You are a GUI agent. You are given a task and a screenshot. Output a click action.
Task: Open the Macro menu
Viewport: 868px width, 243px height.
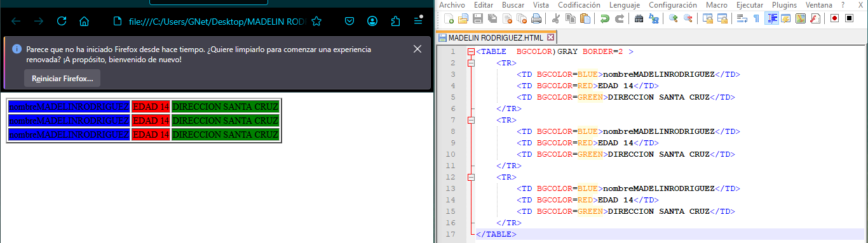coord(717,4)
